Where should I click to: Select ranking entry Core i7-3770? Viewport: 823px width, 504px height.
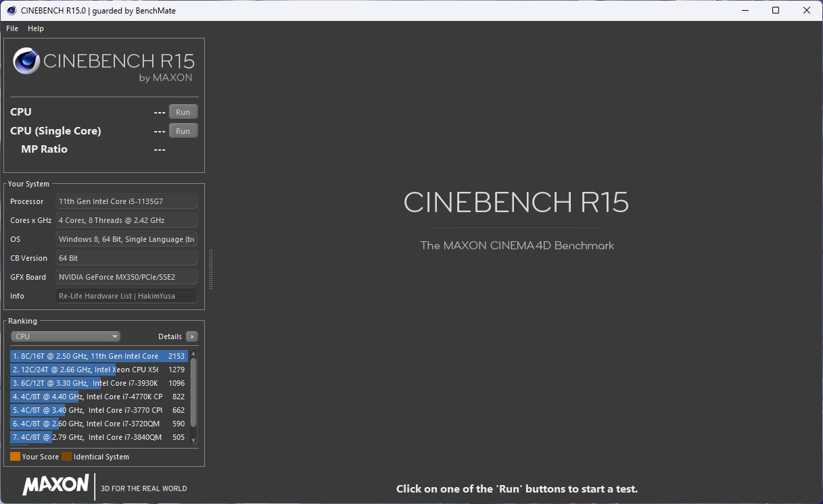(x=99, y=410)
